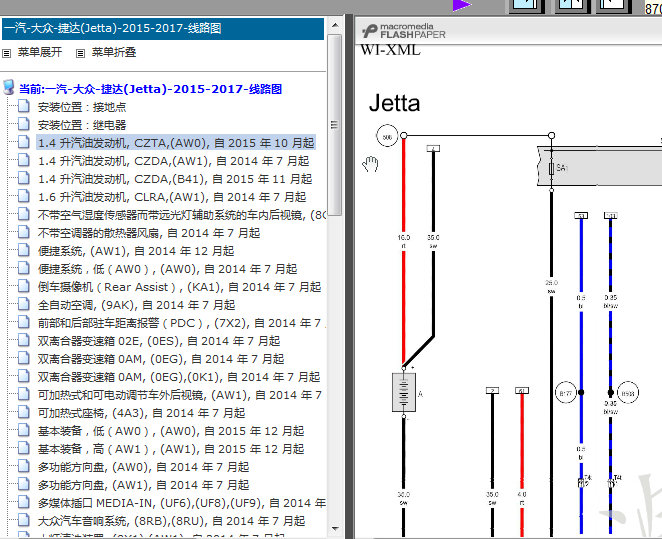Click the computer icon of the root tree node
This screenshot has height=539, width=662.
[9, 87]
